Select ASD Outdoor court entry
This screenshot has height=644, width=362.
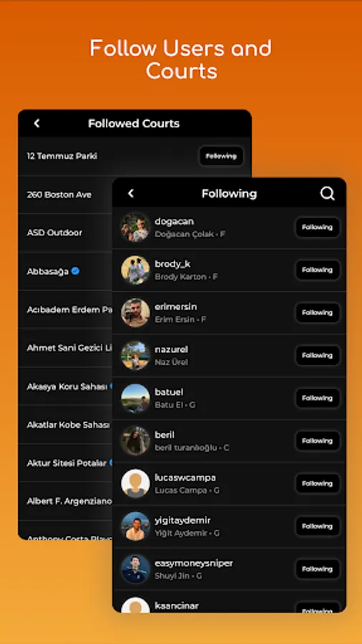tap(65, 233)
